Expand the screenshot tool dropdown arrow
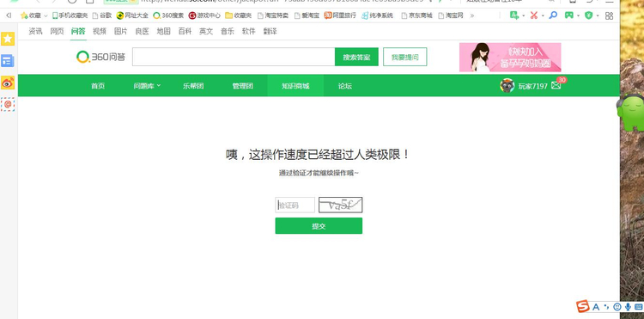 pyautogui.click(x=543, y=16)
